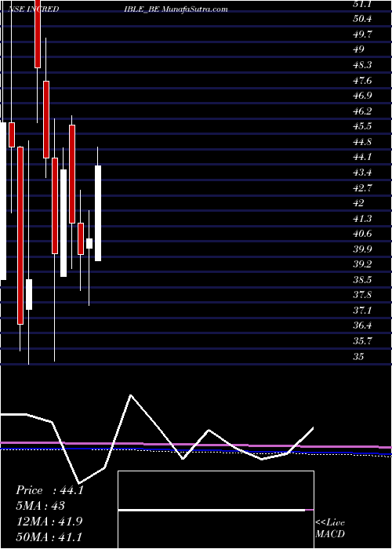
Task: Click the 42.7 price axis label
Action: tap(362, 187)
